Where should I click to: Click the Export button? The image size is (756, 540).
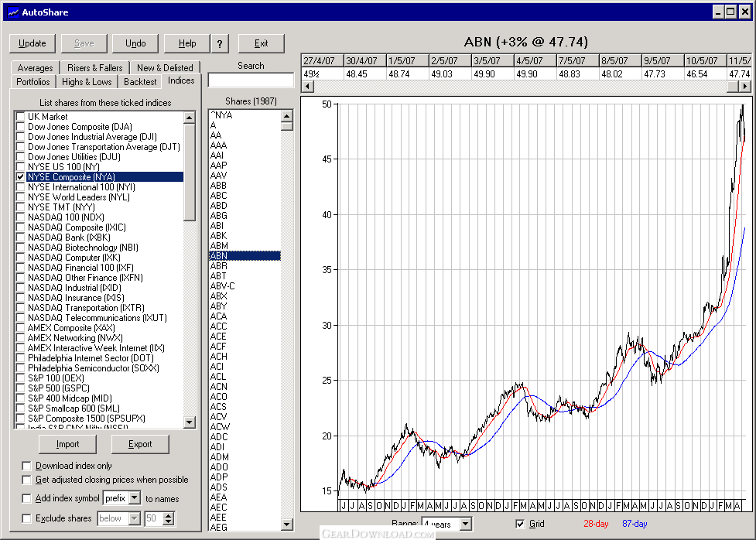point(140,444)
